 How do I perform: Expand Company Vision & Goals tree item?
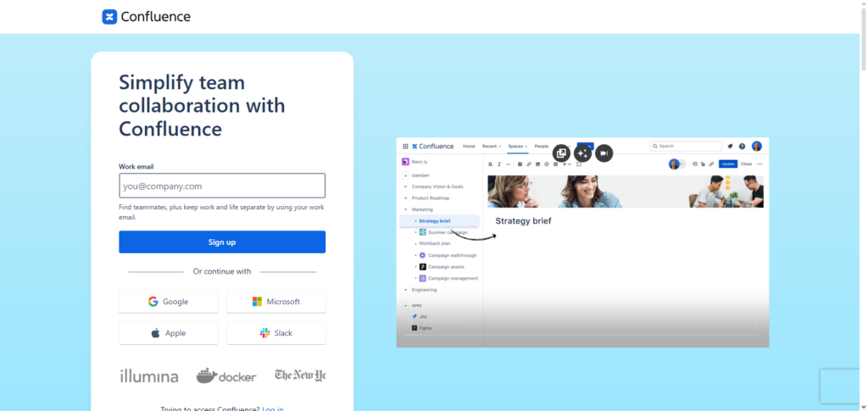coord(405,187)
